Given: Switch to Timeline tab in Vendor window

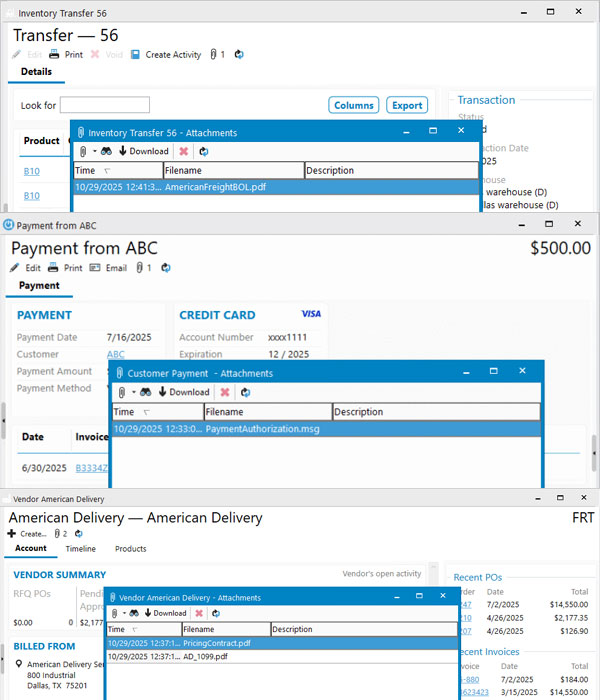Looking at the screenshot, I should (81, 549).
